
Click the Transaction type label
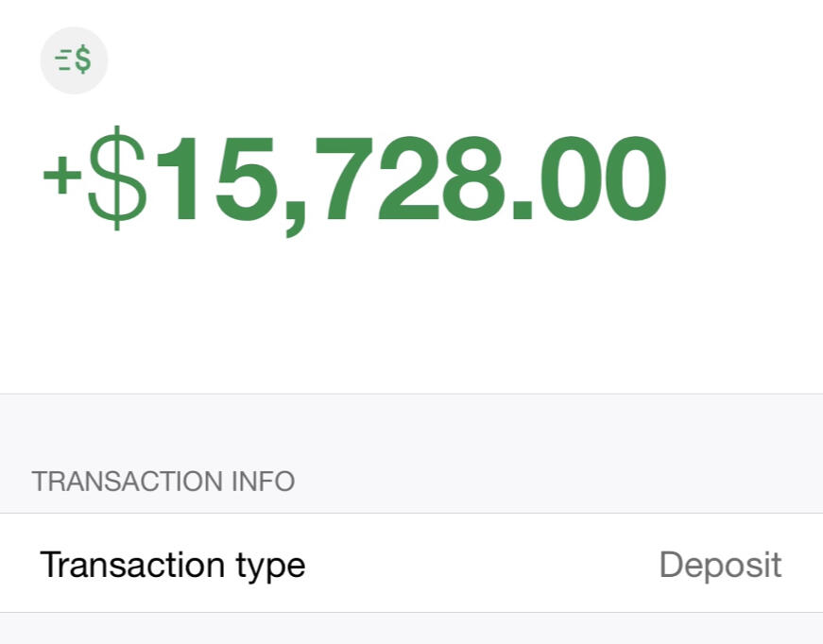click(173, 565)
